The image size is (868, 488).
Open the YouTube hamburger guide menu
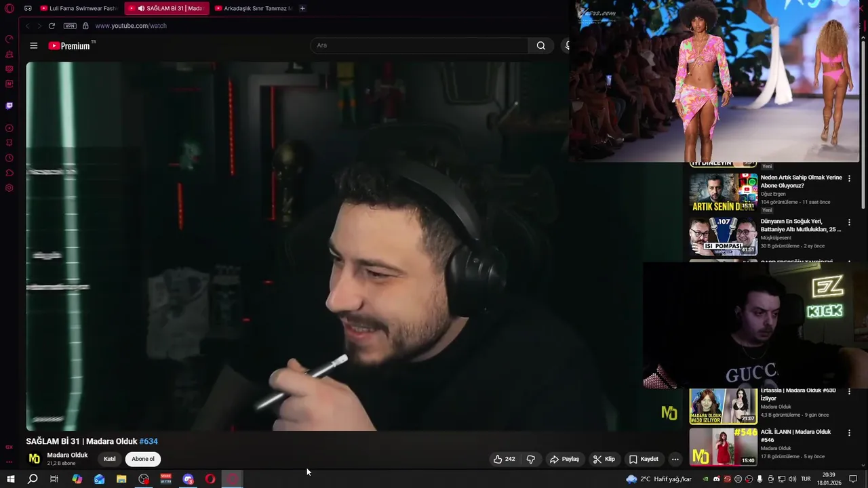pos(34,45)
